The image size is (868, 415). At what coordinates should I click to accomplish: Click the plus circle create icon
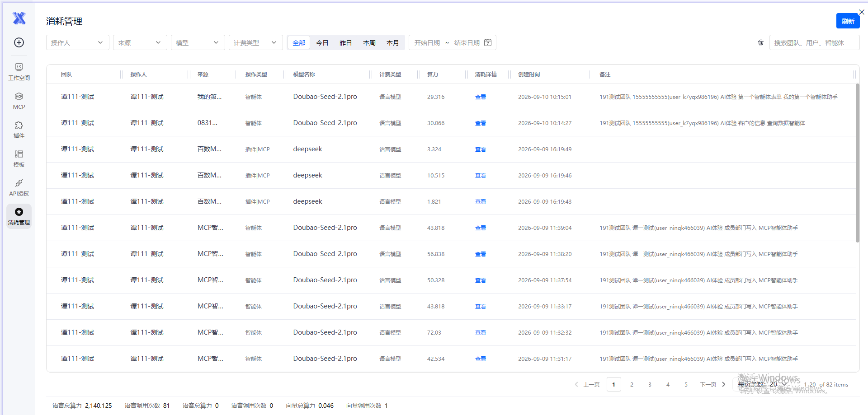pyautogui.click(x=19, y=42)
